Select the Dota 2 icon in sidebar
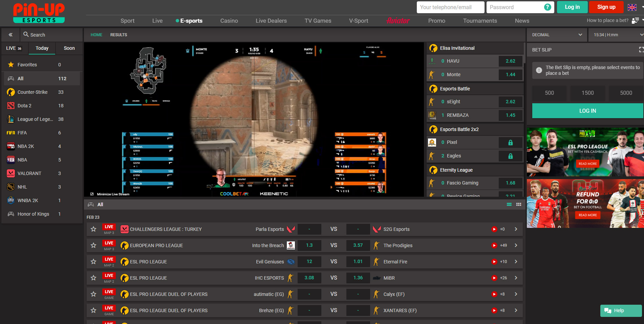The height and width of the screenshot is (324, 644). pyautogui.click(x=11, y=106)
